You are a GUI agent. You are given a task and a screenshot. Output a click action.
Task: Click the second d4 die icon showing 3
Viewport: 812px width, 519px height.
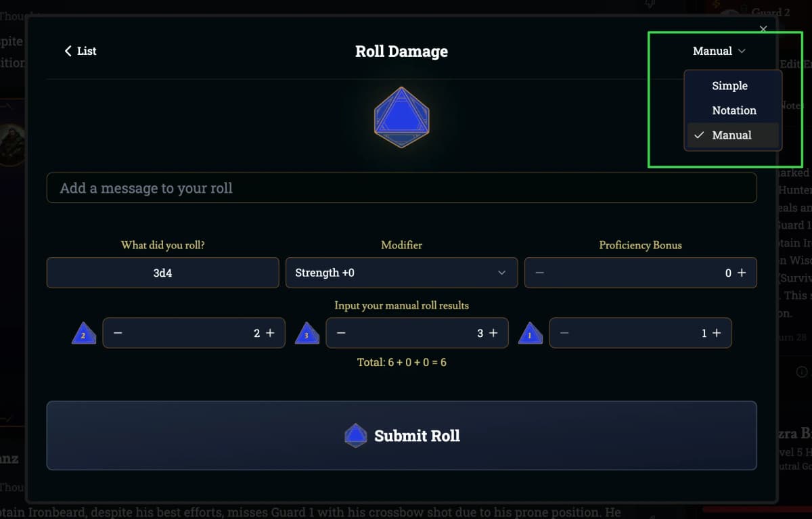307,334
